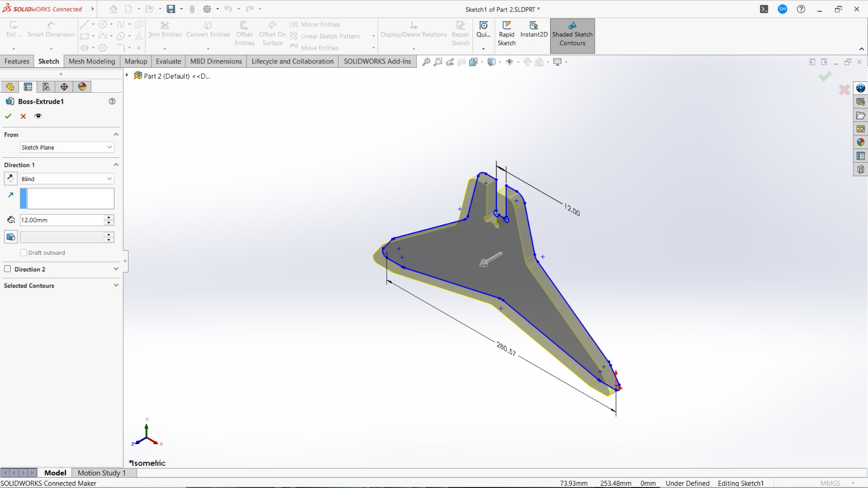Collapse the From section

tap(116, 134)
